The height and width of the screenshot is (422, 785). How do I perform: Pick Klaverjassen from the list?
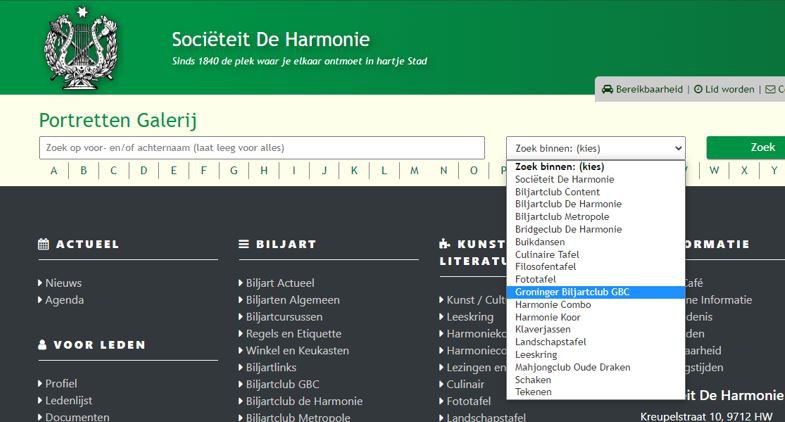[596, 329]
